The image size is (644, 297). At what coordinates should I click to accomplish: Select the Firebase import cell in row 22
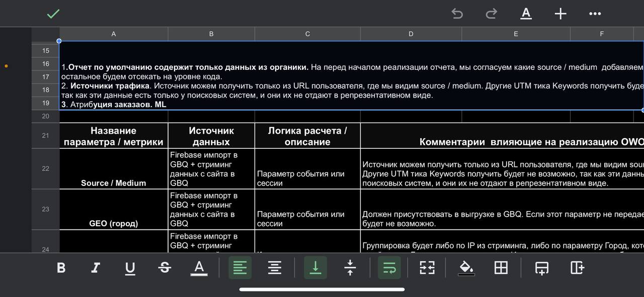pos(211,169)
